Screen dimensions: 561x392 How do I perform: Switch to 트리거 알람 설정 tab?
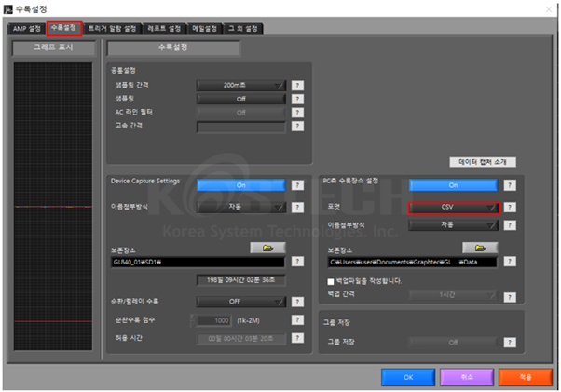pyautogui.click(x=112, y=29)
